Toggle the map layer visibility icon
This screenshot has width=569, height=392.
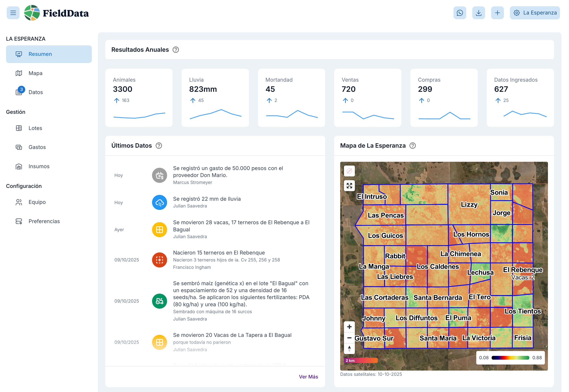pyautogui.click(x=349, y=171)
